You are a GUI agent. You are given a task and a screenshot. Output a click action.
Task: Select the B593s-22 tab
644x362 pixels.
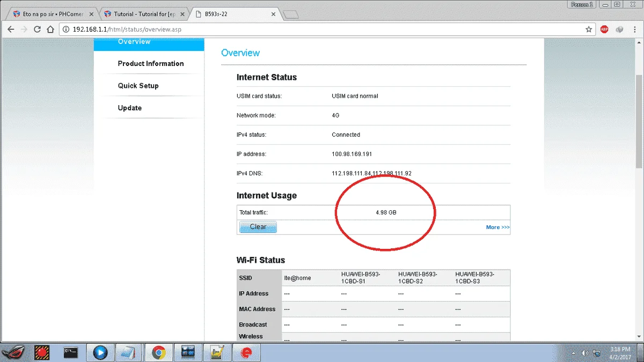coord(234,14)
